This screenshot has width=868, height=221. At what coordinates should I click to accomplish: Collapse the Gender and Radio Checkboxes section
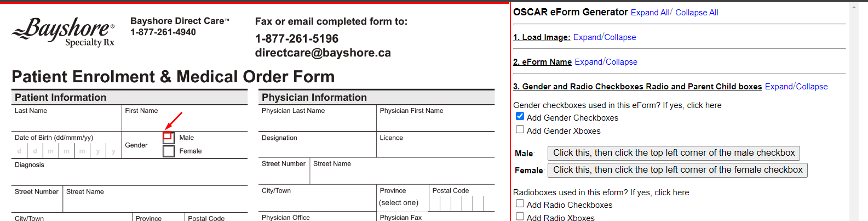812,87
